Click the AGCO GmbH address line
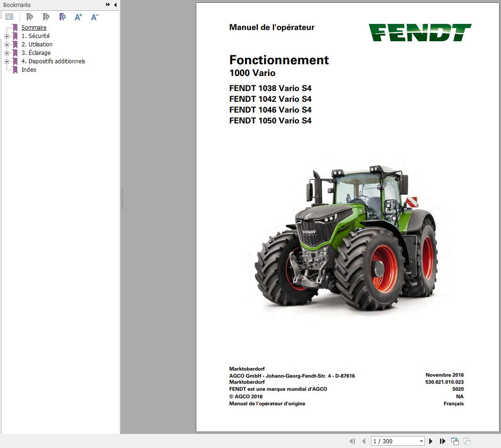 tap(292, 376)
